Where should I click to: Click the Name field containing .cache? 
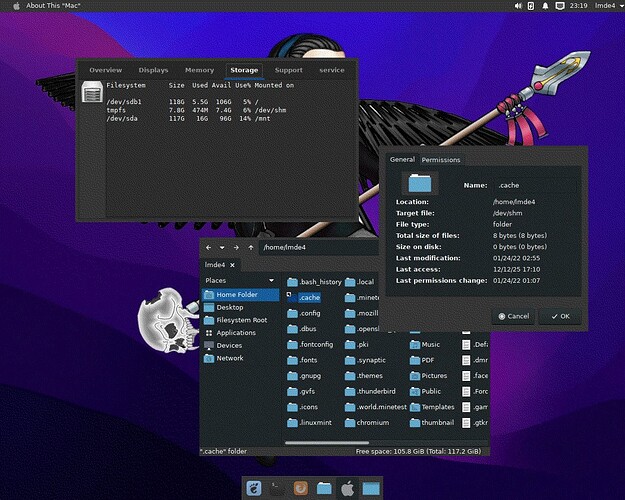pos(536,185)
